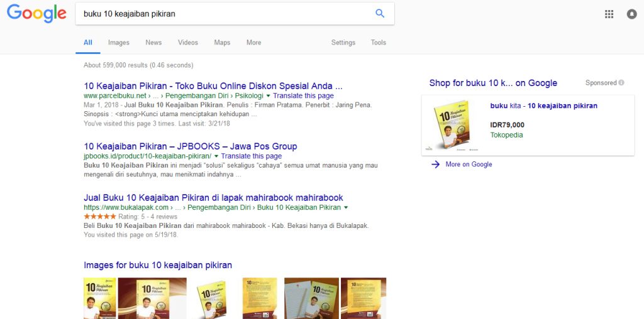Click the blue search magnifier icon
Viewport: 644px width, 319px height.
(x=380, y=14)
